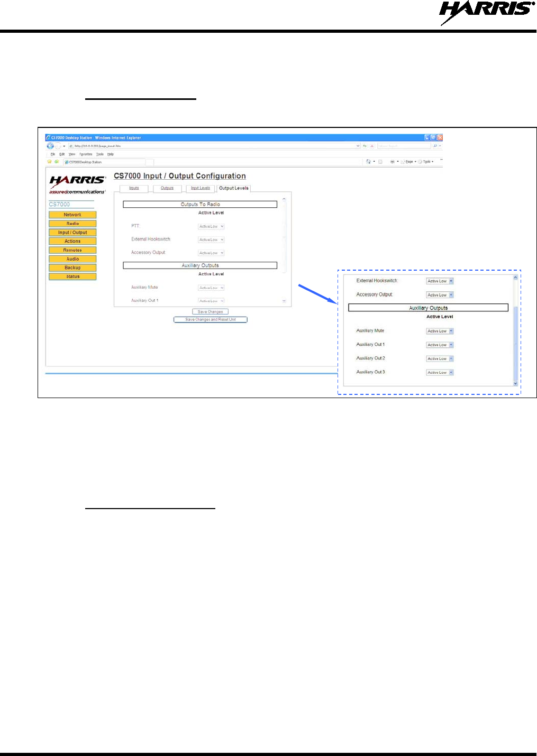Click the Save Changes button
The image size is (537, 756).
click(210, 312)
